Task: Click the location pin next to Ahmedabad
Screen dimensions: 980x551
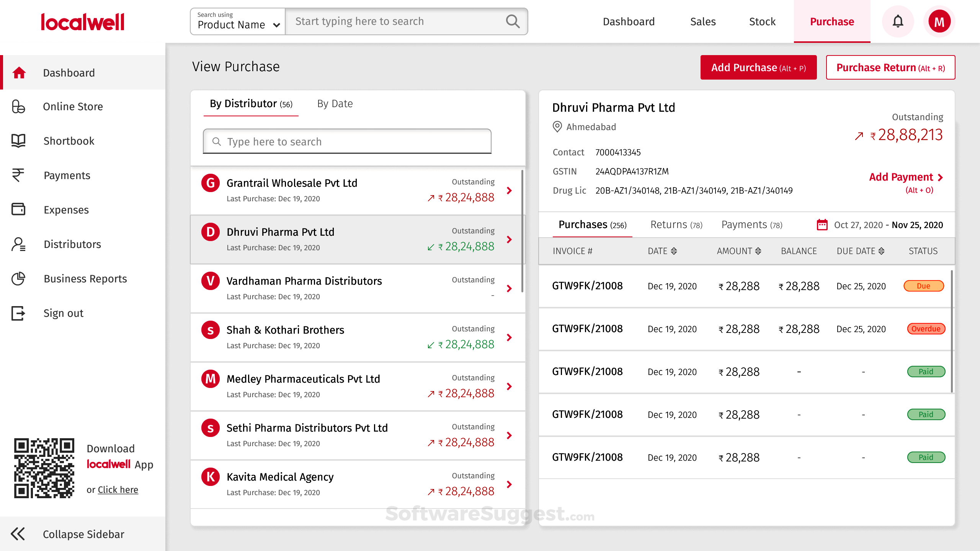Action: click(557, 127)
